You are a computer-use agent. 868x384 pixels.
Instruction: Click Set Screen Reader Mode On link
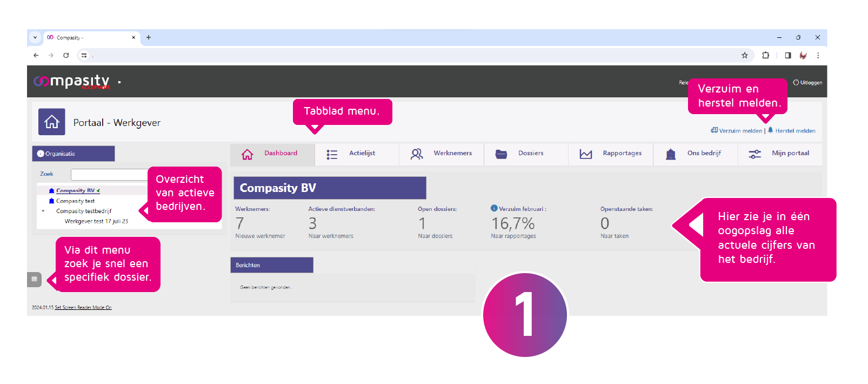83,307
